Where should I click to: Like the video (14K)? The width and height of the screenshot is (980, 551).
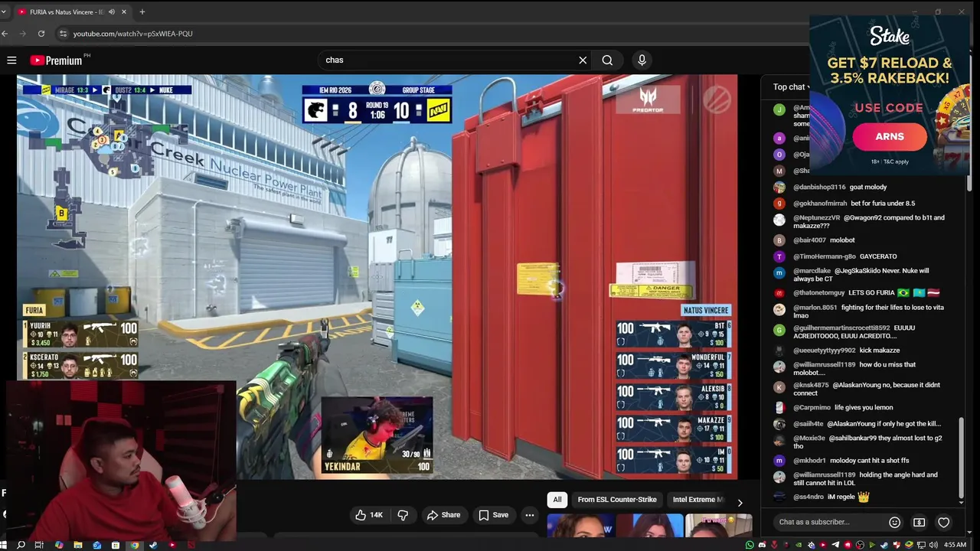[369, 515]
